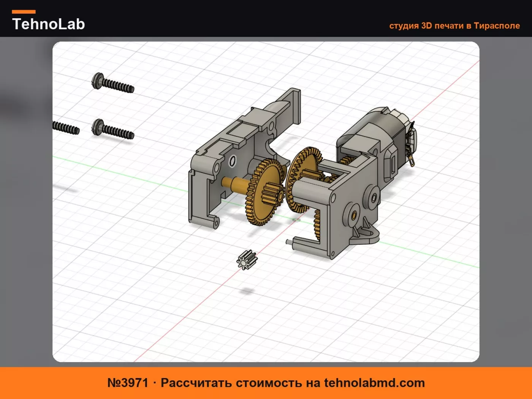Open the 3D gearbox model preview image
This screenshot has width=532, height=399.
(x=266, y=202)
